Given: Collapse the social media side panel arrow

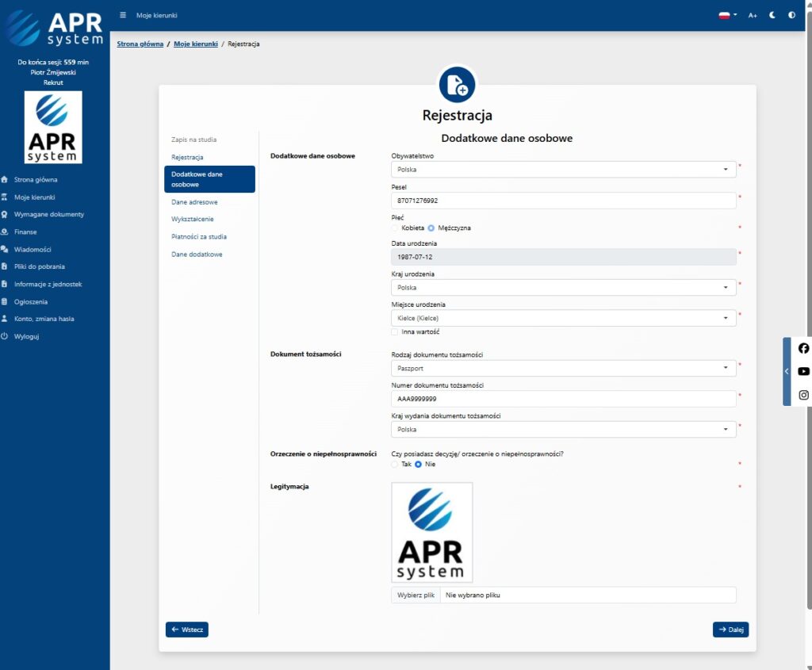Looking at the screenshot, I should click(x=787, y=371).
